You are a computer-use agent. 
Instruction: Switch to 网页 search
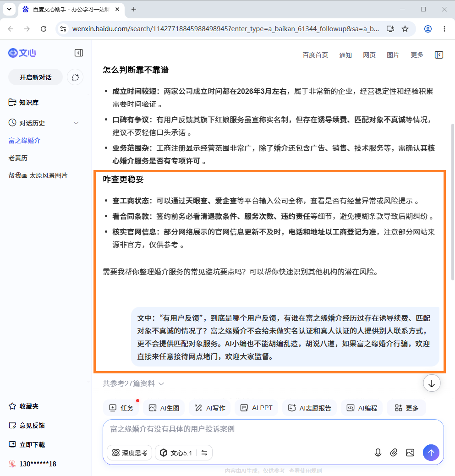click(x=369, y=55)
